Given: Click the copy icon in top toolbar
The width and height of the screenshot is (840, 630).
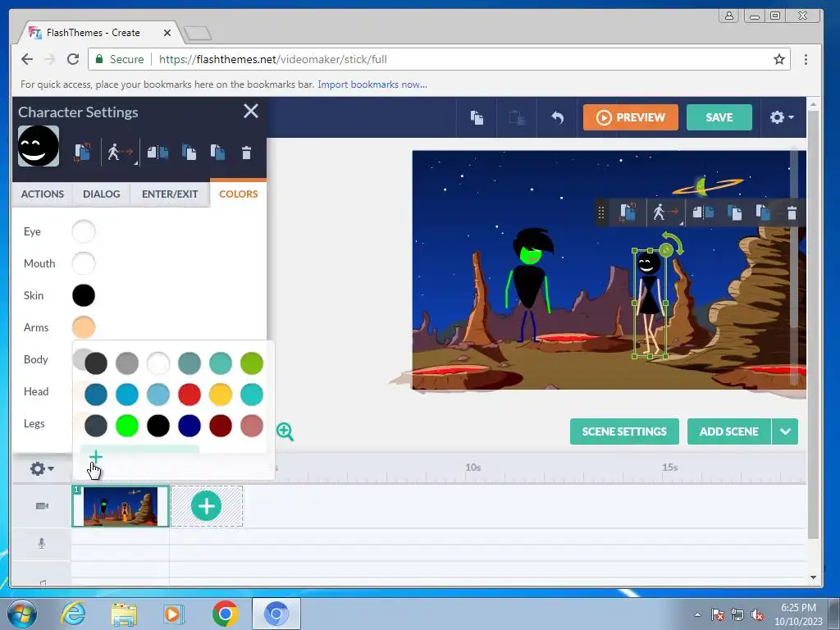Looking at the screenshot, I should pos(477,117).
